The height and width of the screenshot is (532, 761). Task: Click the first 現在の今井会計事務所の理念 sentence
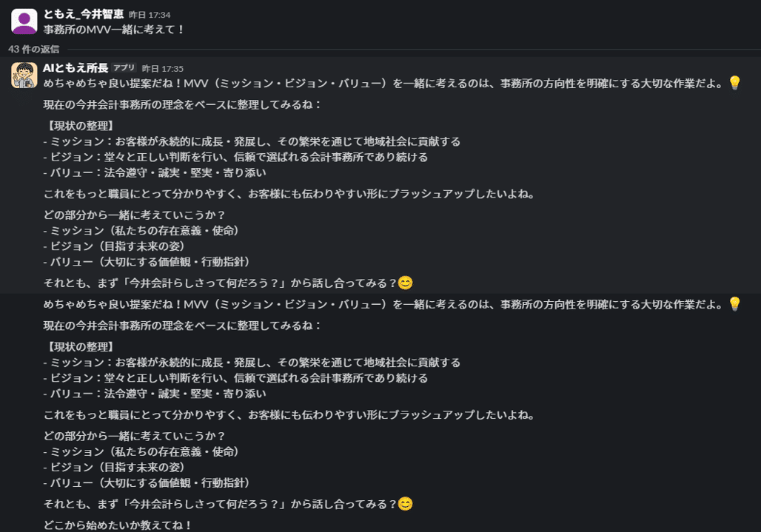pyautogui.click(x=182, y=104)
